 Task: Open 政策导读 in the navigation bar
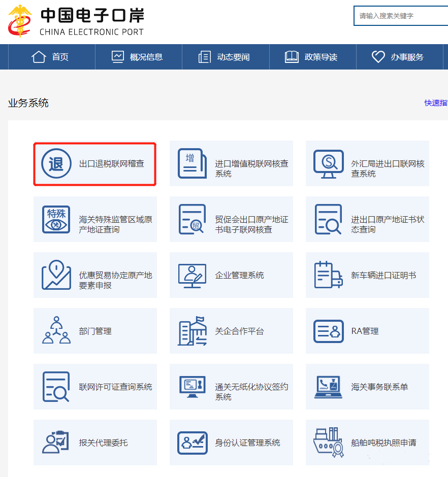pyautogui.click(x=312, y=57)
